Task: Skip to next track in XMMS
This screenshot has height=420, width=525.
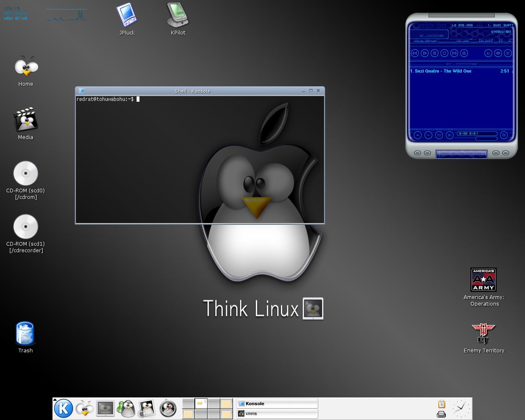Action: tap(454, 53)
